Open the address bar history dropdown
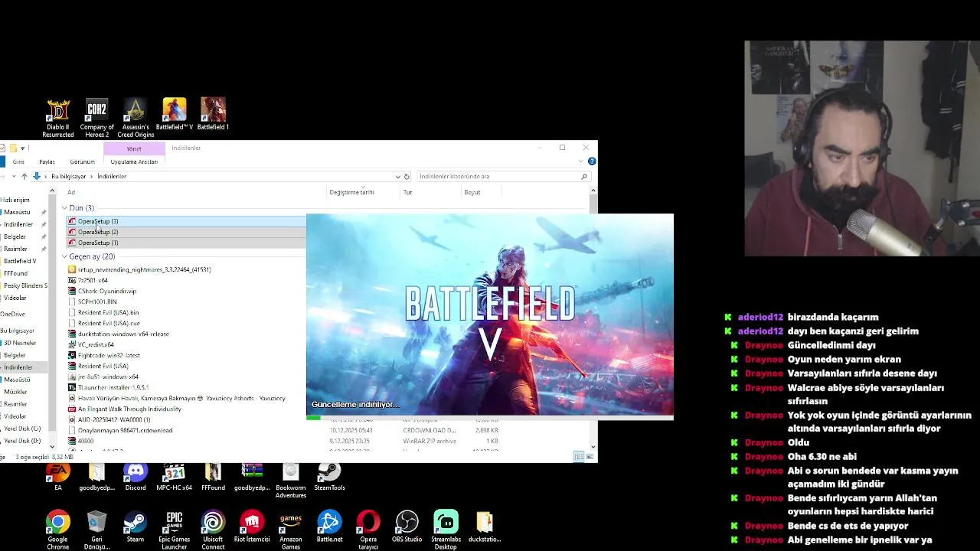 pos(397,176)
